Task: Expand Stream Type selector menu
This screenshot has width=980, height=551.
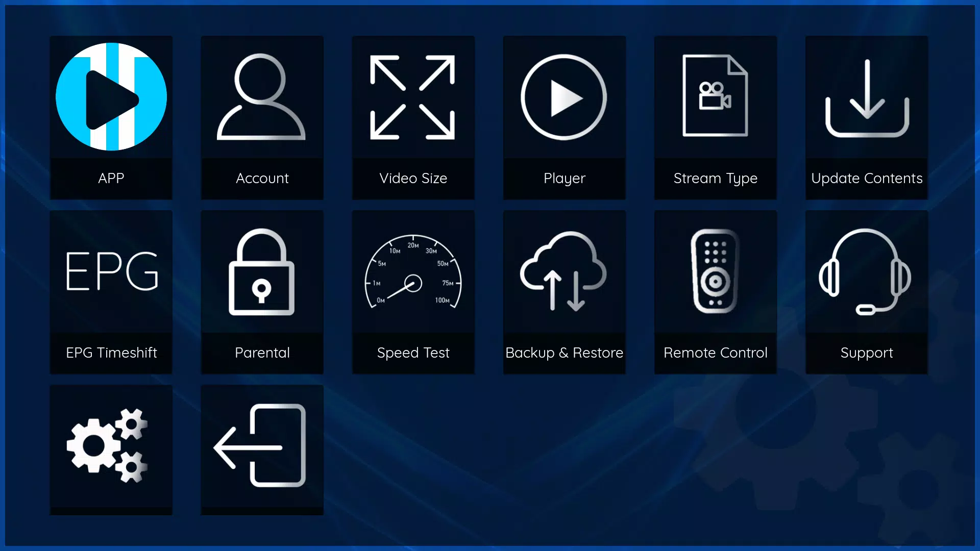Action: (x=716, y=117)
